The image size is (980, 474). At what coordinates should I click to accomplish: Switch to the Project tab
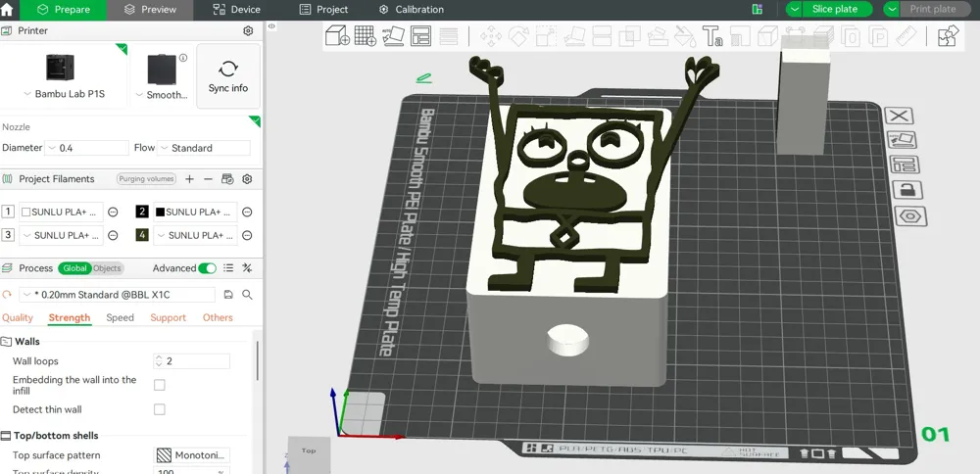(323, 10)
